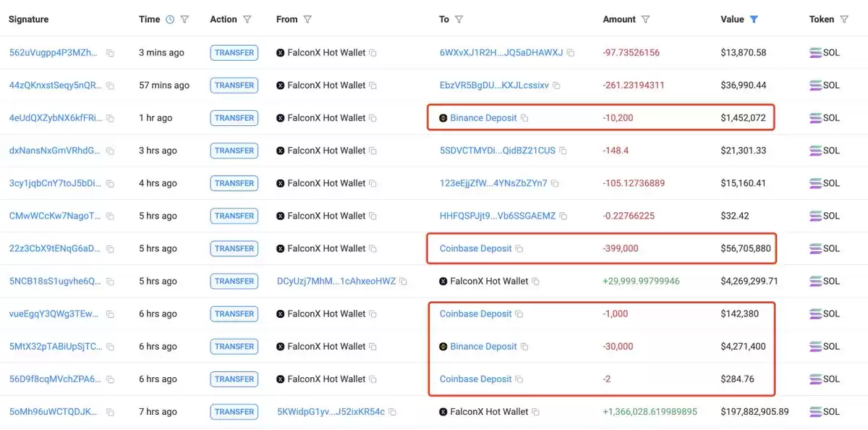Copy signature 562uVugpp4P3MZh
868x430 pixels.
point(110,53)
